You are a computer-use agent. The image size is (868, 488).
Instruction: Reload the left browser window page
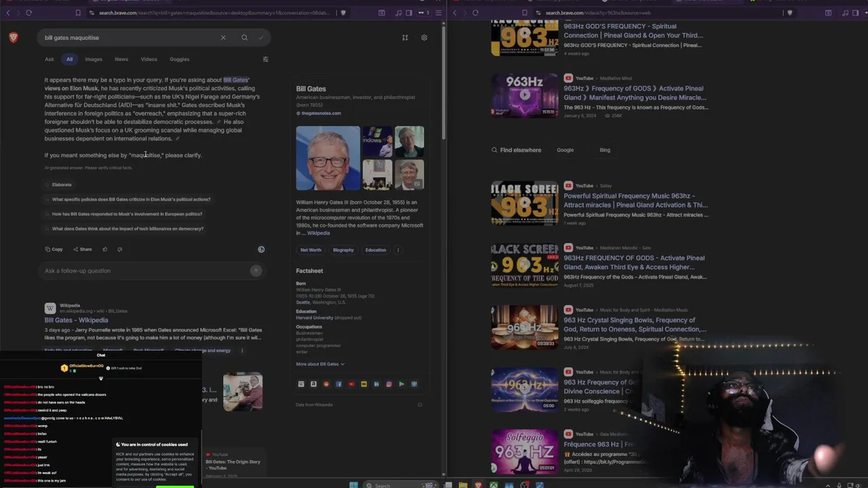pos(28,12)
